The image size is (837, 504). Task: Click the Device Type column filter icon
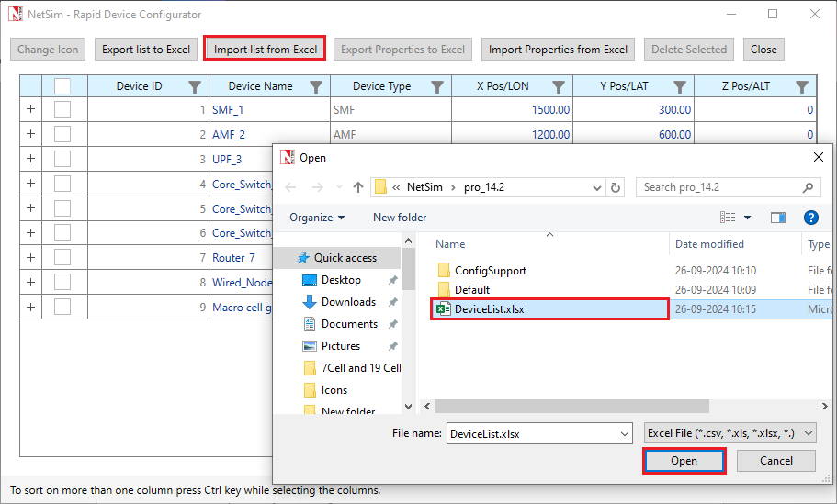click(x=437, y=87)
